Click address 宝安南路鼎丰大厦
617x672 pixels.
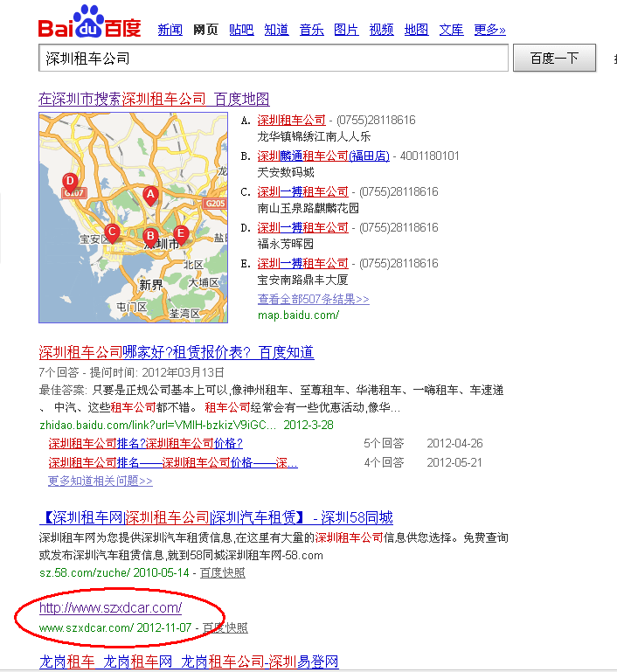click(x=302, y=280)
